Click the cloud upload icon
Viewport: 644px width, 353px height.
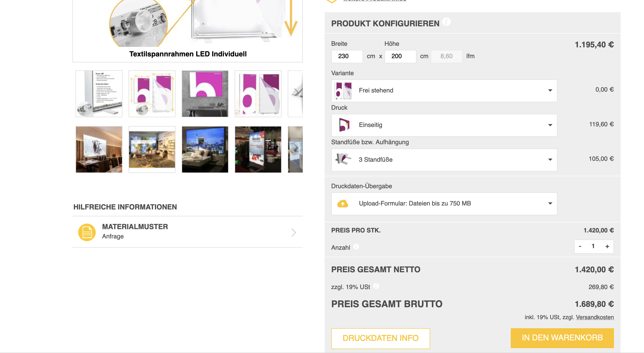coord(343,204)
